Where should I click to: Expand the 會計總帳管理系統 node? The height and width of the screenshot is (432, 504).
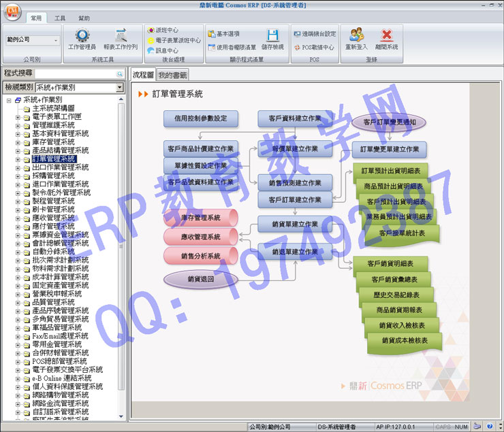(18, 244)
